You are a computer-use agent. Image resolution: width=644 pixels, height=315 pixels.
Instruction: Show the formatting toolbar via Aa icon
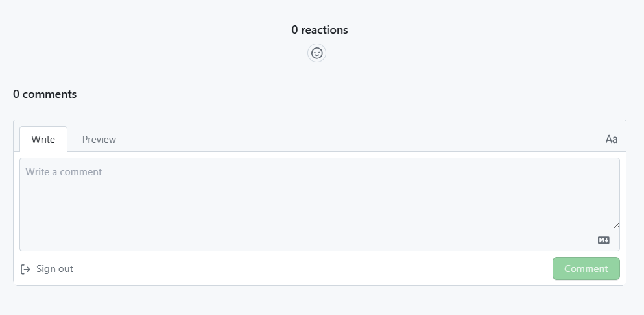point(611,139)
